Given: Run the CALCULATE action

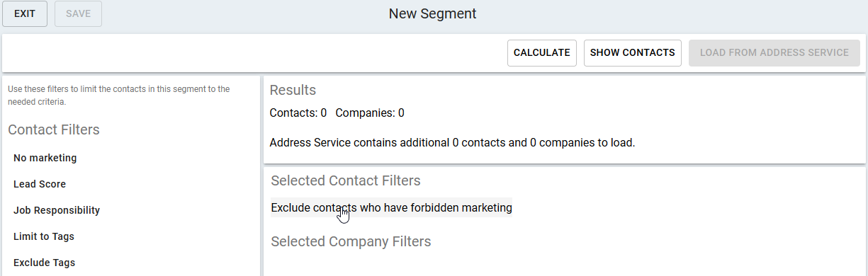Looking at the screenshot, I should coord(542,53).
